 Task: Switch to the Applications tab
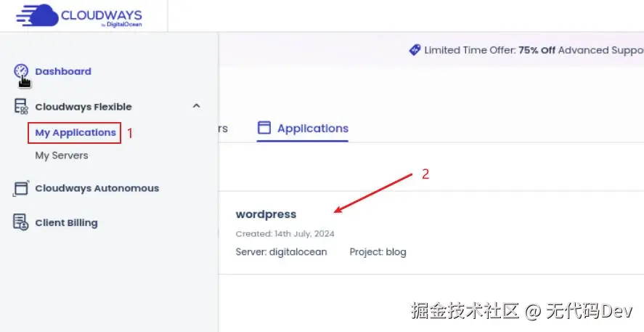[303, 128]
